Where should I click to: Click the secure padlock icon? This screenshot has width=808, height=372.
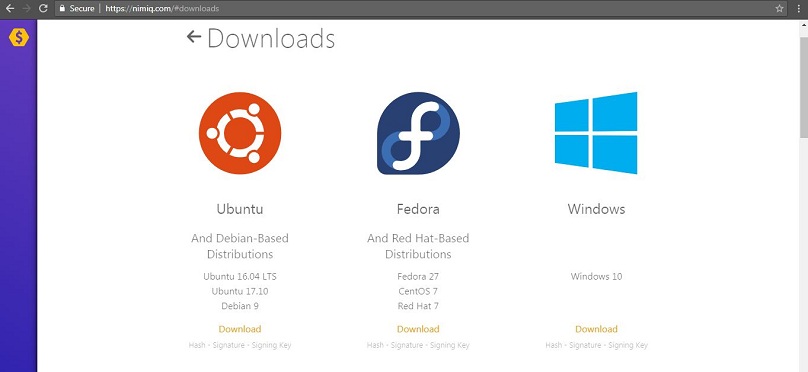[x=62, y=8]
